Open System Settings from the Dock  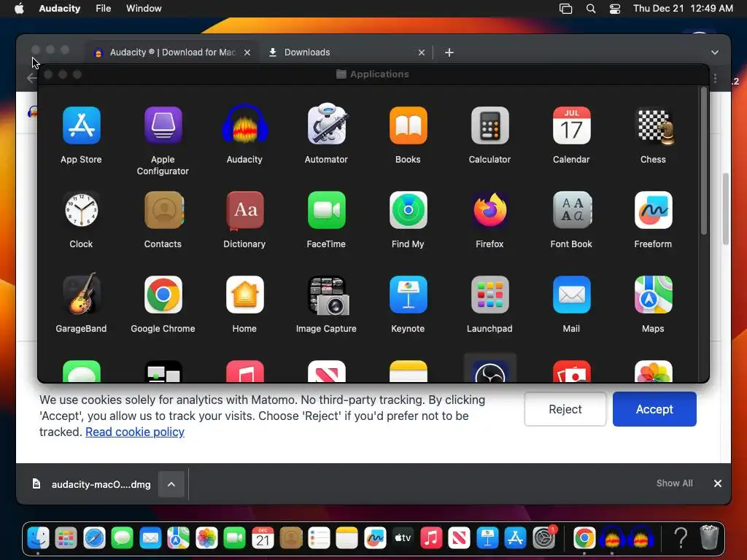pos(543,538)
